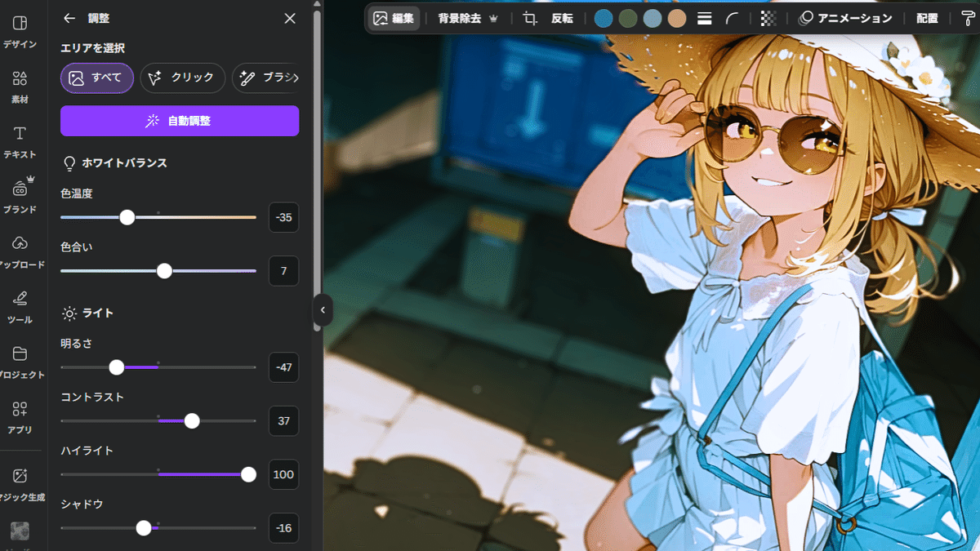Click the シャドウ slider handle

(x=144, y=528)
